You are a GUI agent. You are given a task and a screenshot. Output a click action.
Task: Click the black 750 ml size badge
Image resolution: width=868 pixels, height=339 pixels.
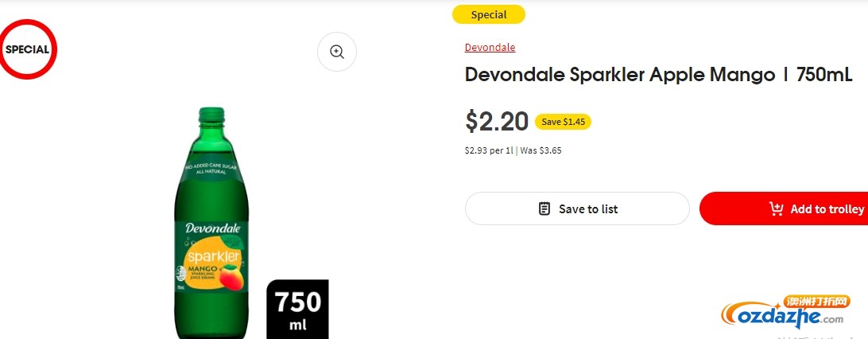click(298, 309)
